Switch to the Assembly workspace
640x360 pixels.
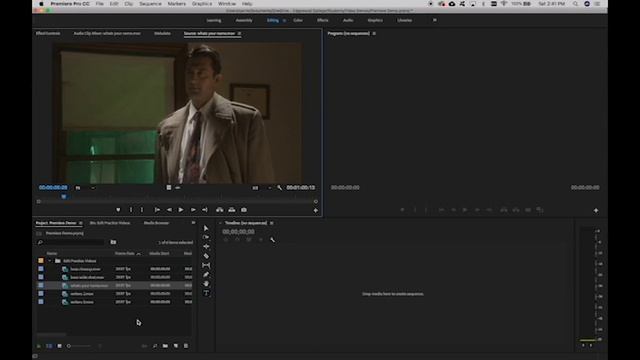coord(244,20)
